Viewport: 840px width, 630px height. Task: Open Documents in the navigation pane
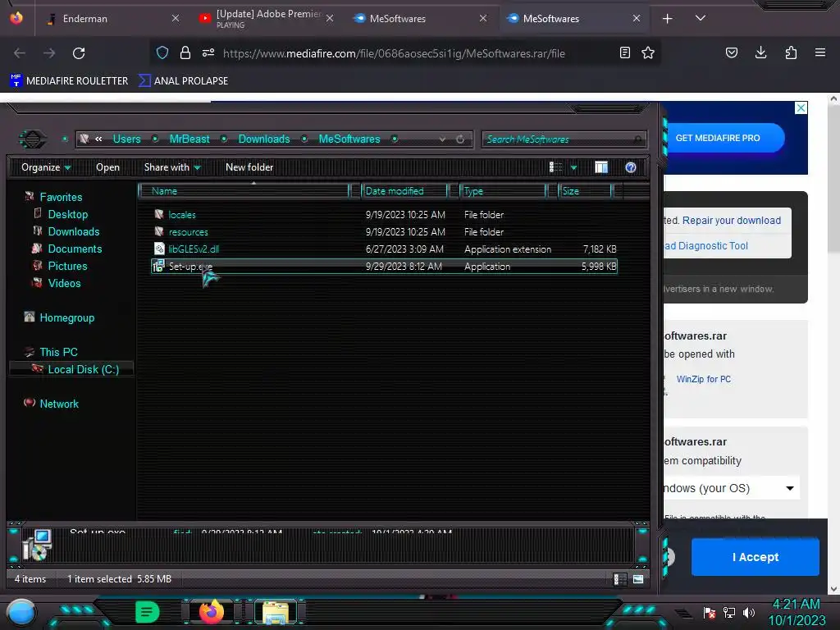click(75, 249)
